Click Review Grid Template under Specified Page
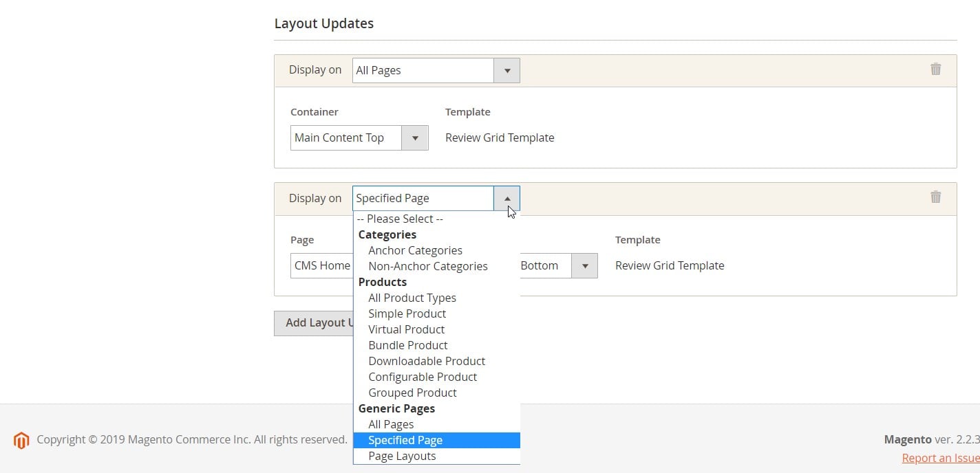The height and width of the screenshot is (473, 980). point(670,265)
